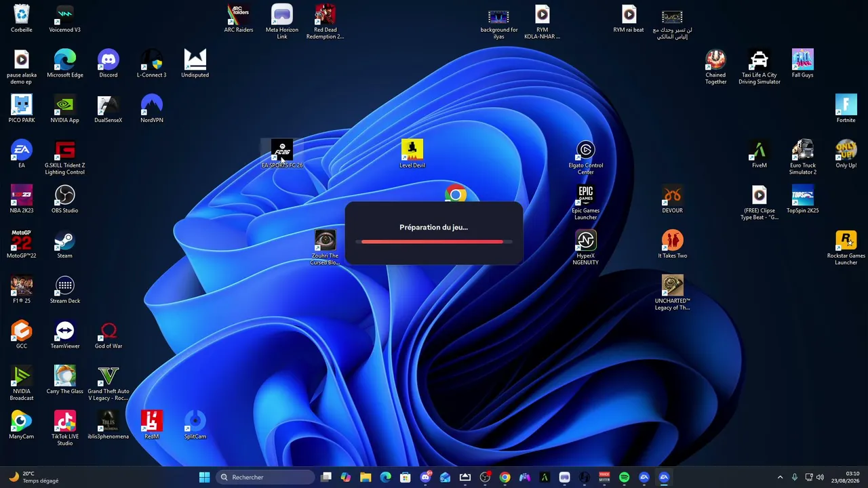Select the EA SPORTS FC 26 desktop icon
Viewport: 868px width, 488px height.
(x=282, y=155)
